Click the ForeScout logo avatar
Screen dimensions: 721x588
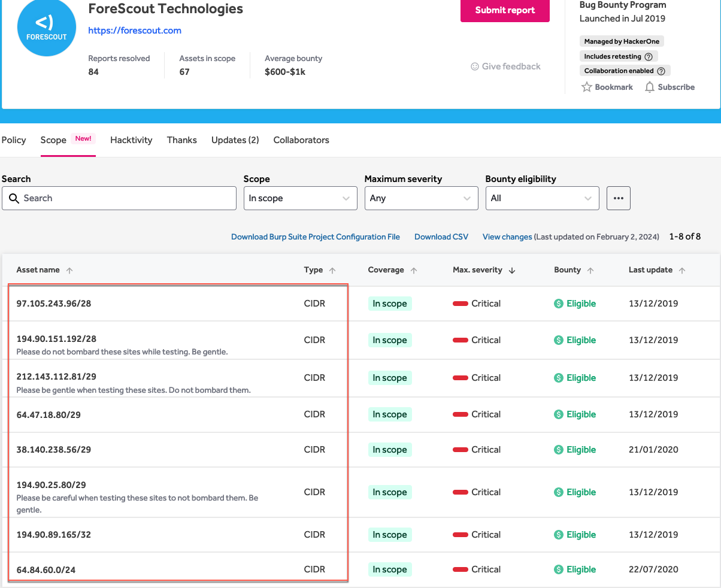coord(47,28)
